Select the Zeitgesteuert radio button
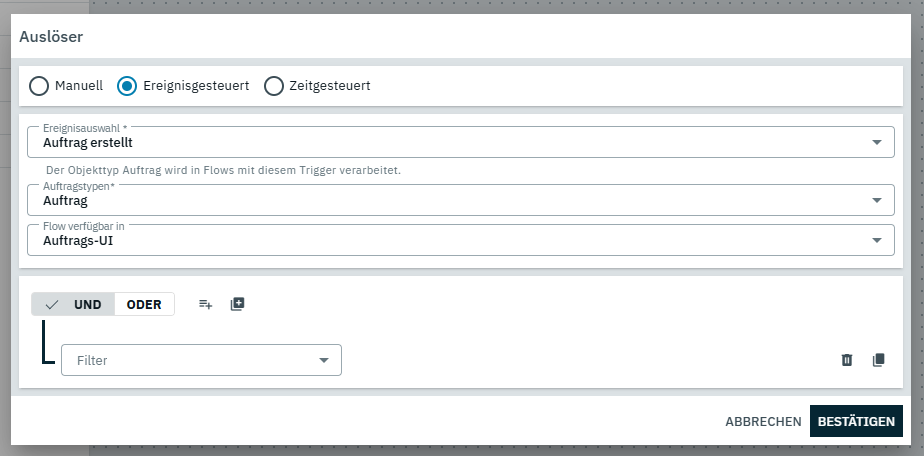The width and height of the screenshot is (924, 456). (274, 86)
